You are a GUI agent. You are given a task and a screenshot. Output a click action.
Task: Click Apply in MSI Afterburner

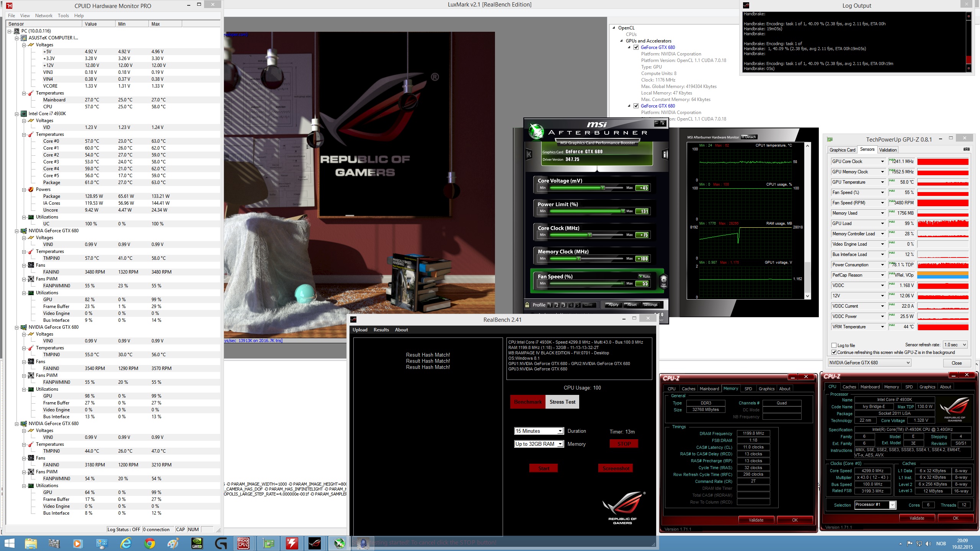613,305
